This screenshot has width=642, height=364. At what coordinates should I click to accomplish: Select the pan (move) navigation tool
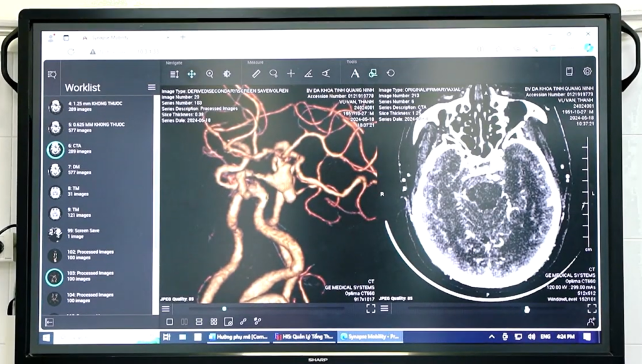[192, 74]
